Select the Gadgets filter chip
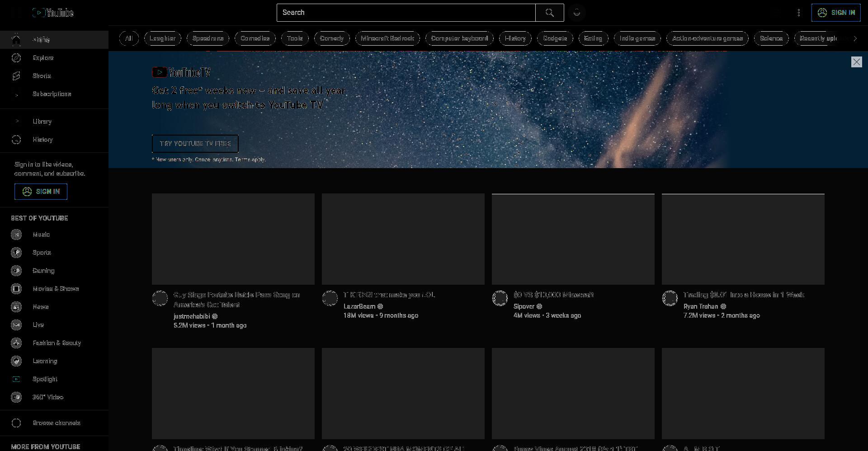The image size is (868, 451). pyautogui.click(x=555, y=38)
